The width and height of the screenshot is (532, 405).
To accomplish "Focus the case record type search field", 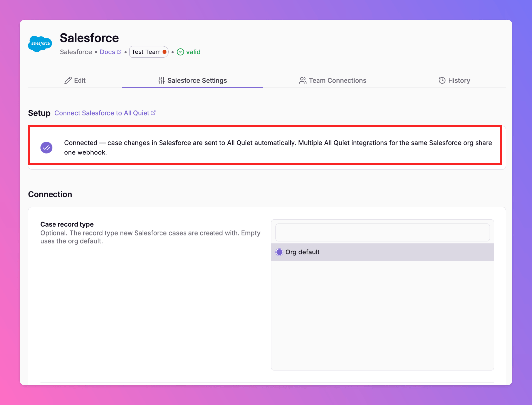I will [x=383, y=232].
